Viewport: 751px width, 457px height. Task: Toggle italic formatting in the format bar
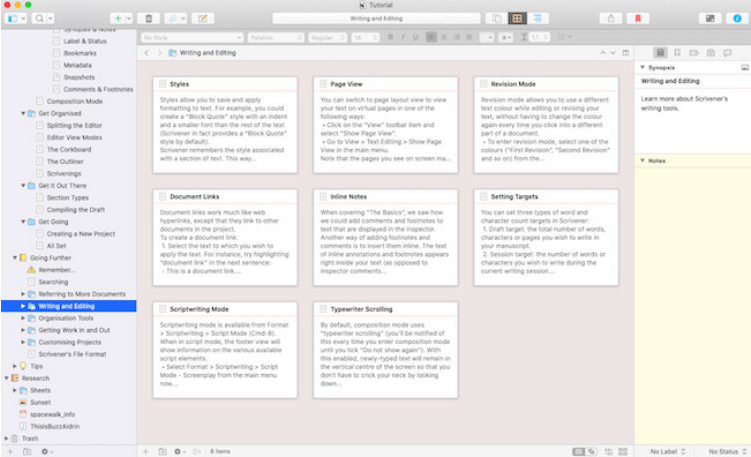pyautogui.click(x=402, y=37)
